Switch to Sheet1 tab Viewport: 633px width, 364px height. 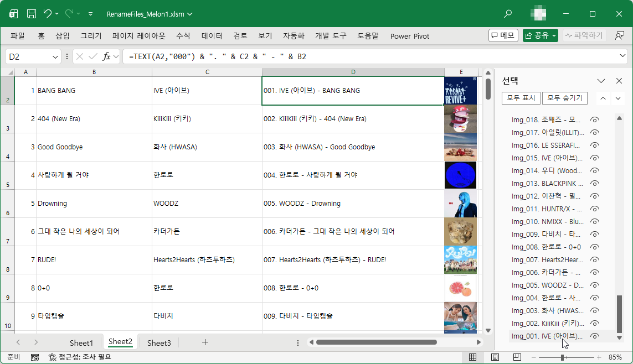[81, 342]
